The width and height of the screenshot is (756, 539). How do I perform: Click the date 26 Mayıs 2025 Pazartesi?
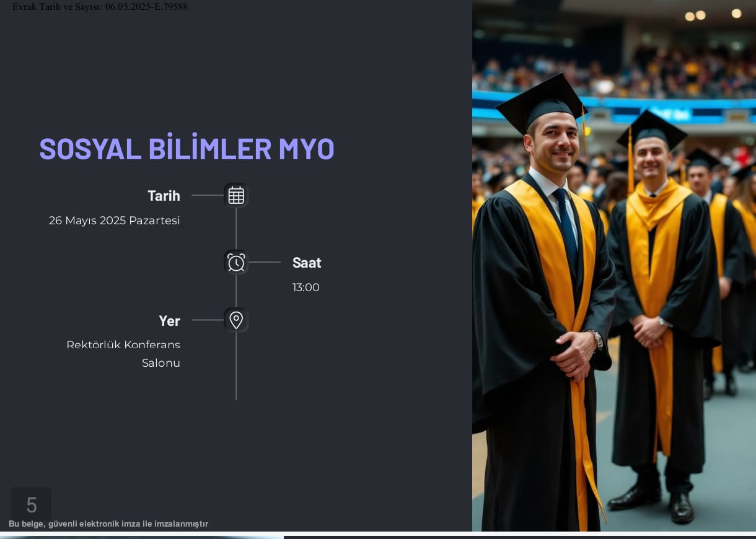tap(115, 221)
